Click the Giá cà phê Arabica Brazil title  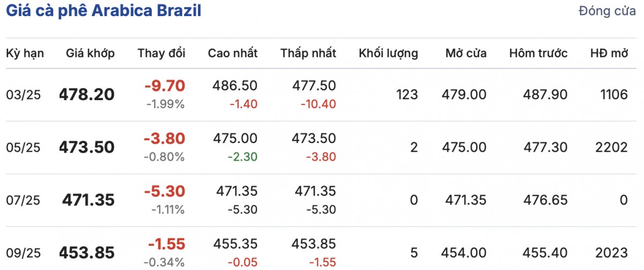[x=103, y=11]
